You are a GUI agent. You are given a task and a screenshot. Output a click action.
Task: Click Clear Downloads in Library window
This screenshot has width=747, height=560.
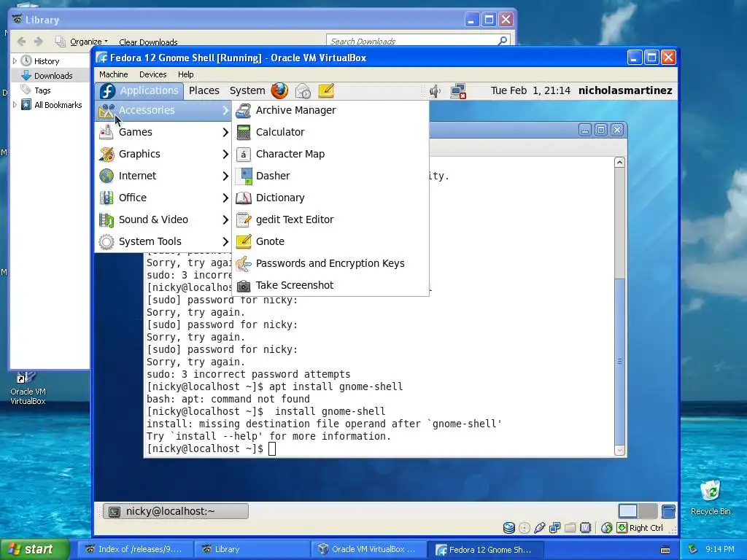148,42
